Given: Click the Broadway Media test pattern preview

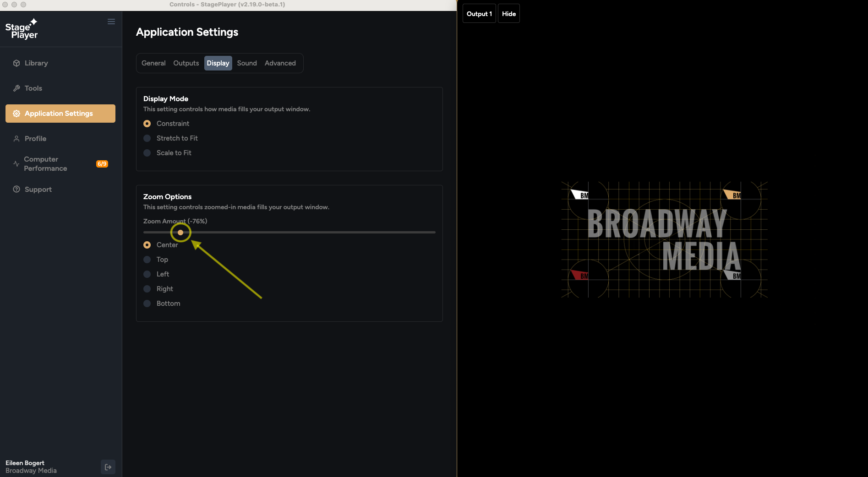Looking at the screenshot, I should pyautogui.click(x=664, y=239).
